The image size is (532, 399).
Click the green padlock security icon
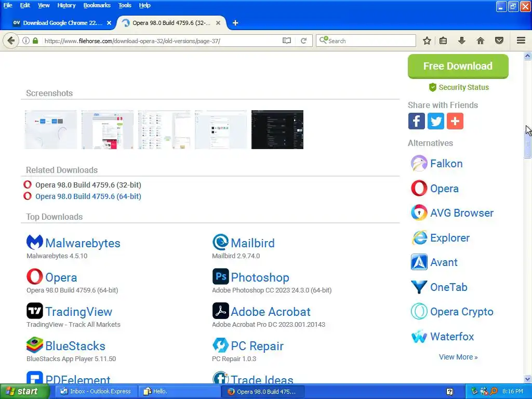[x=35, y=41]
